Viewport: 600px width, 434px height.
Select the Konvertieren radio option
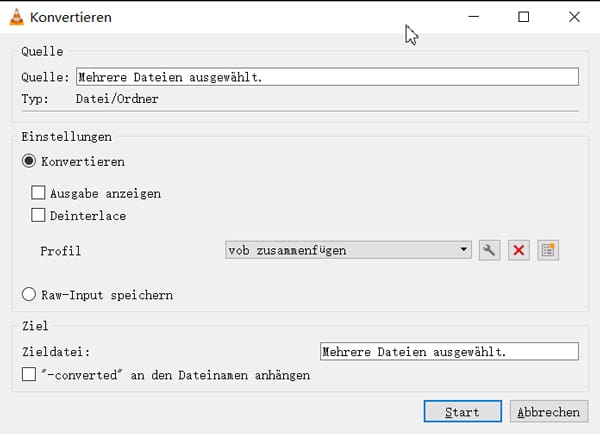(28, 161)
